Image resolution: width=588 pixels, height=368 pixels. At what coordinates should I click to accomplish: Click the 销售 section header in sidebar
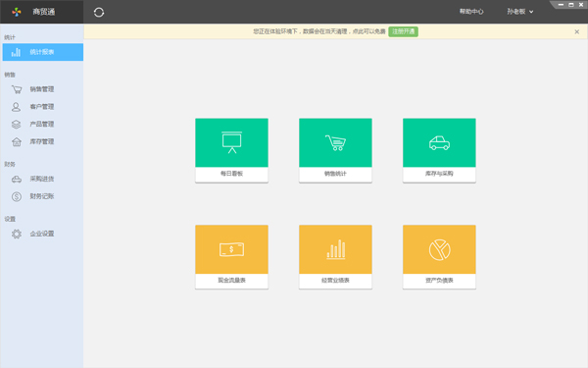pos(10,75)
